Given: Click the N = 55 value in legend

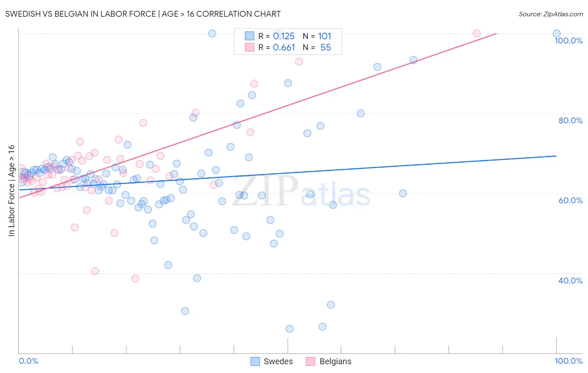Looking at the screenshot, I should pyautogui.click(x=317, y=47).
